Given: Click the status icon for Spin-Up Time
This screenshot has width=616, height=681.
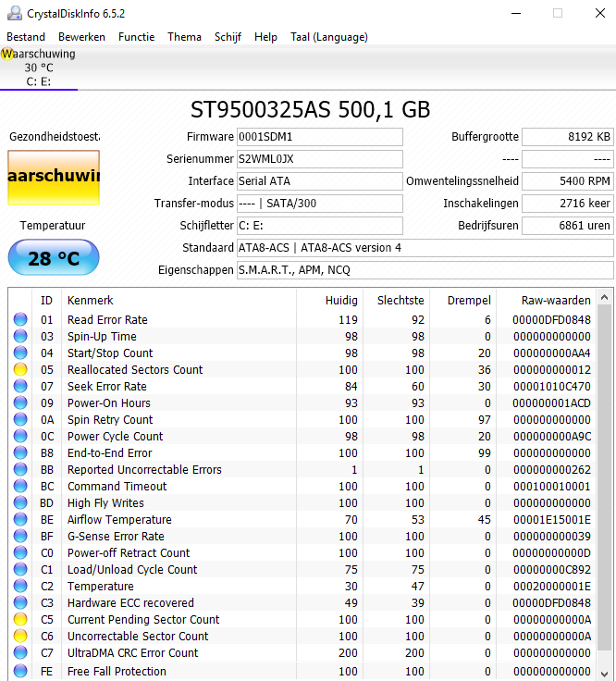Looking at the screenshot, I should [20, 336].
